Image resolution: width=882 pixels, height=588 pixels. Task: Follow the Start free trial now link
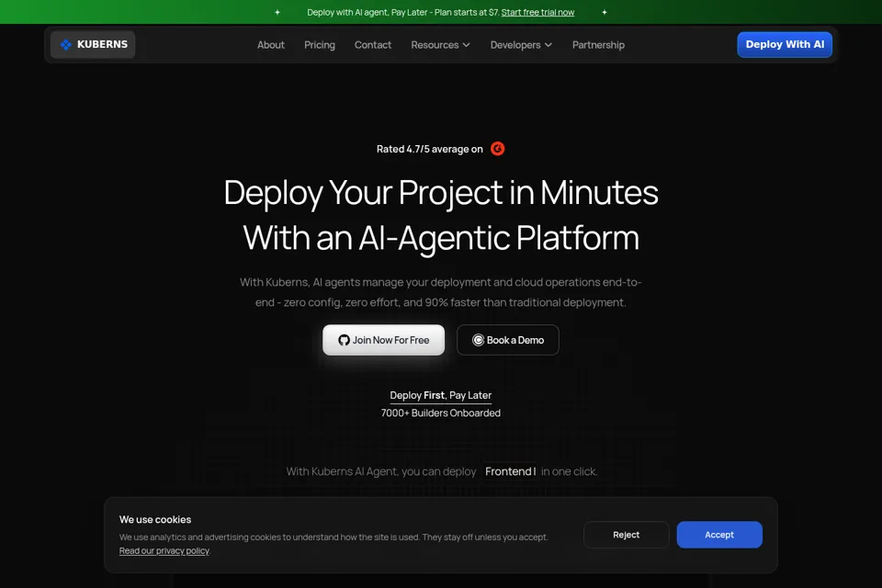537,12
